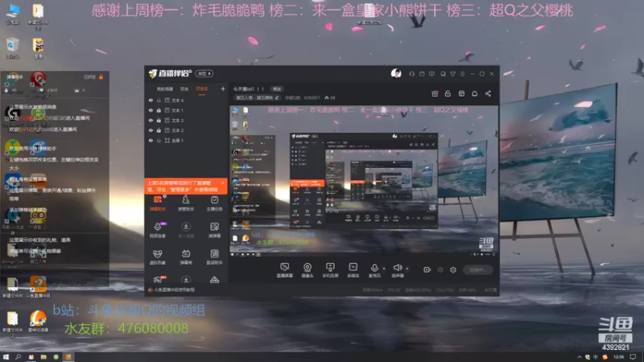Open the 弹幕秀 danmaku show tool

[x=186, y=257]
